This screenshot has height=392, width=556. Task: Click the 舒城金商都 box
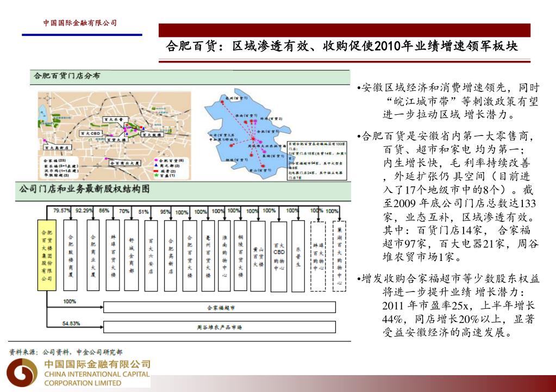[132, 256]
